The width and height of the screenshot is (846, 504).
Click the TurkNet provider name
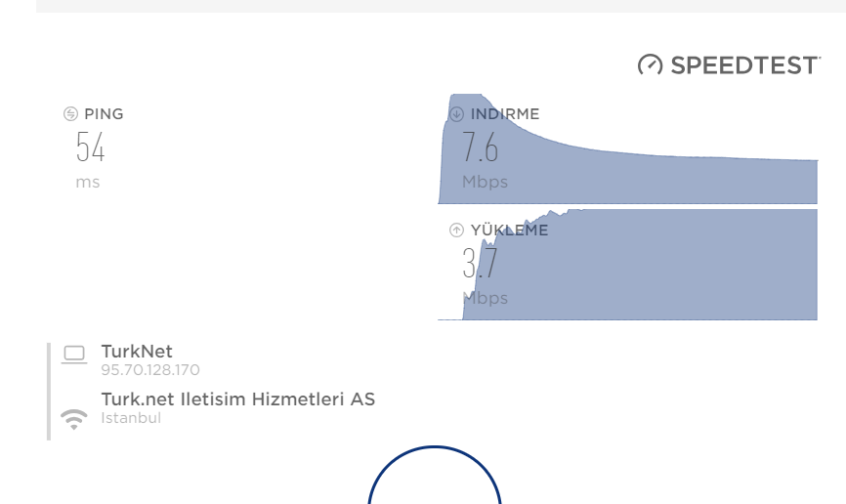click(x=137, y=352)
